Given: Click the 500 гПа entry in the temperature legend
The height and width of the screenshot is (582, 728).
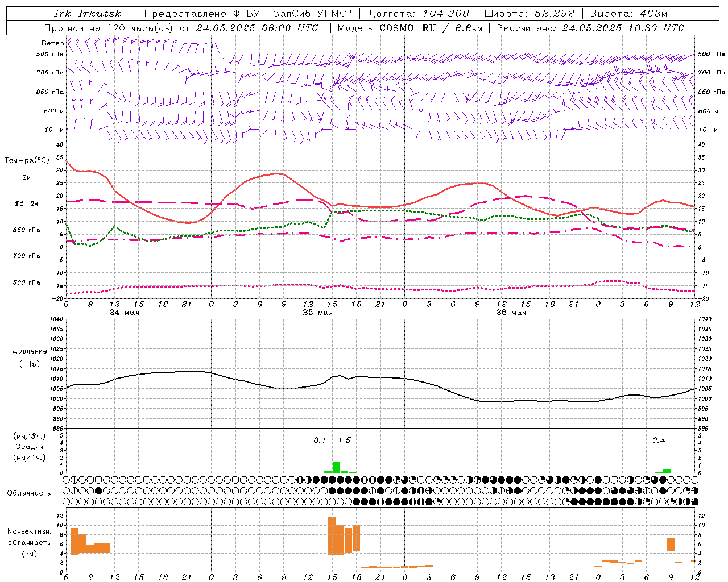Looking at the screenshot, I should pos(27,282).
